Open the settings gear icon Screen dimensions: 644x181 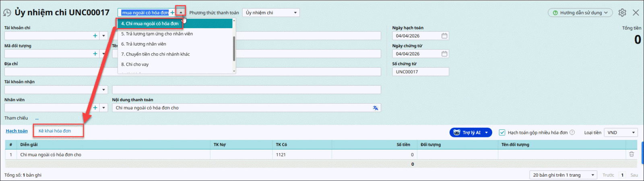[622, 12]
